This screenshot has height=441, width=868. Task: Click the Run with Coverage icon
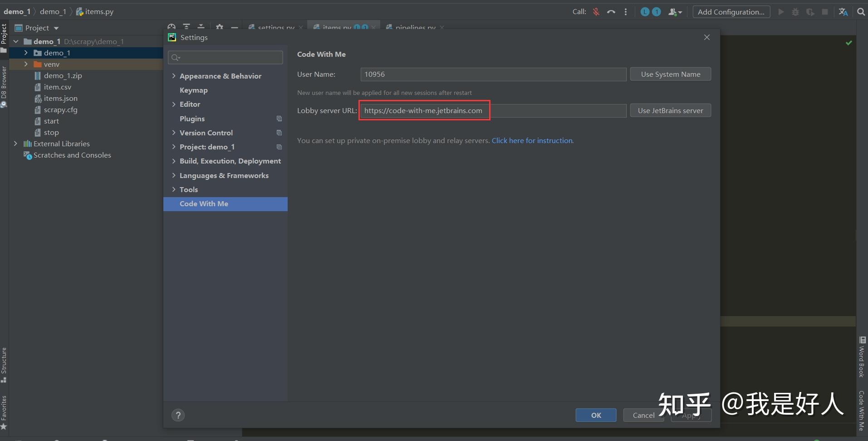(810, 12)
